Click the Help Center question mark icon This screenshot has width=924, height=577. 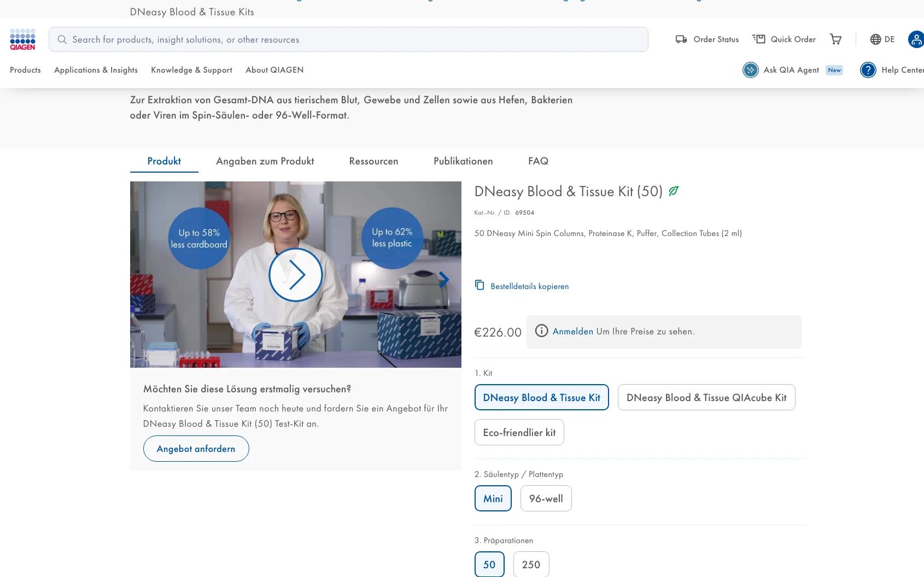pos(868,70)
